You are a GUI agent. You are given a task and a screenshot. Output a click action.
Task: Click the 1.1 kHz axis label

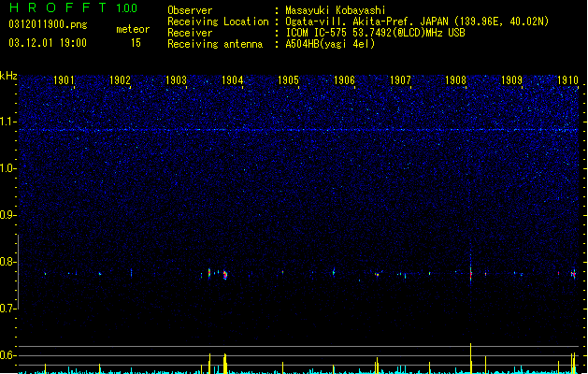tap(8, 122)
